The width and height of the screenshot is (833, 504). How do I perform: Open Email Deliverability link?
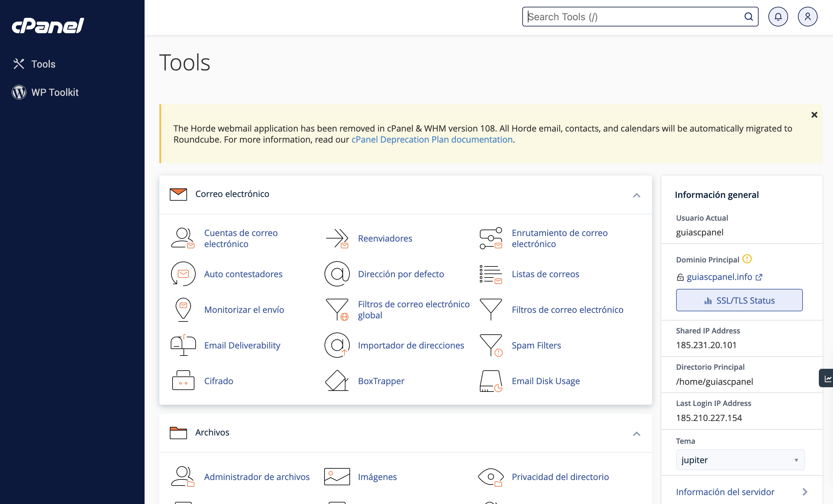click(x=242, y=345)
